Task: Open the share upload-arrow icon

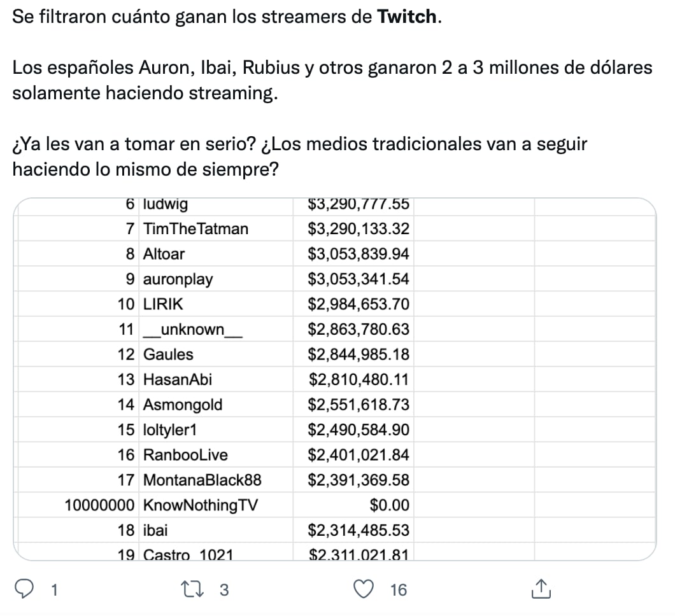Action: pos(539,590)
